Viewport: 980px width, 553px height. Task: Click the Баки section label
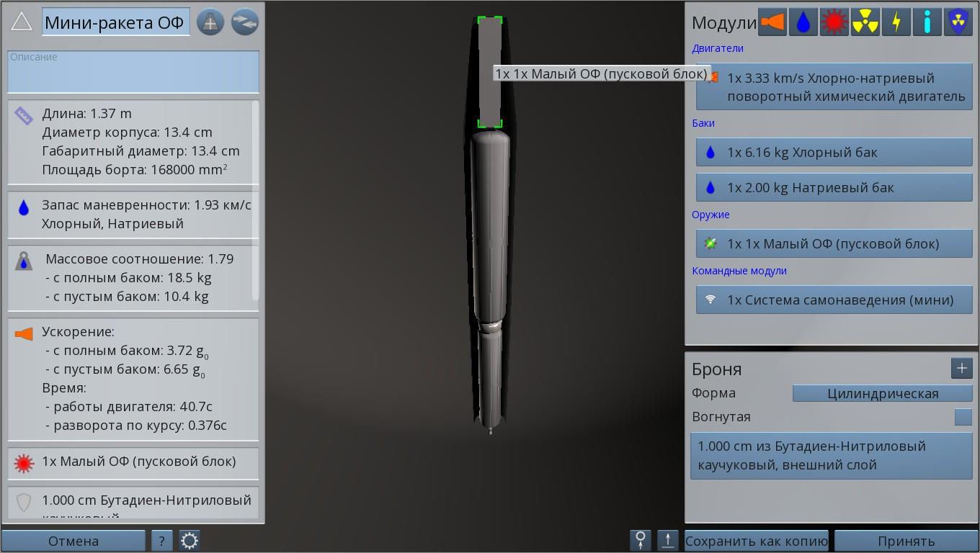[x=703, y=123]
